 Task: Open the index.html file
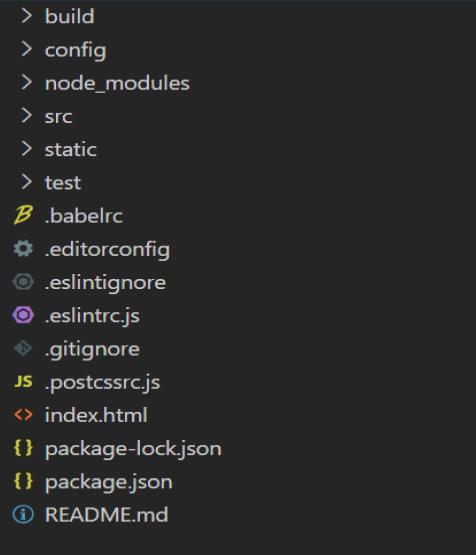click(96, 414)
